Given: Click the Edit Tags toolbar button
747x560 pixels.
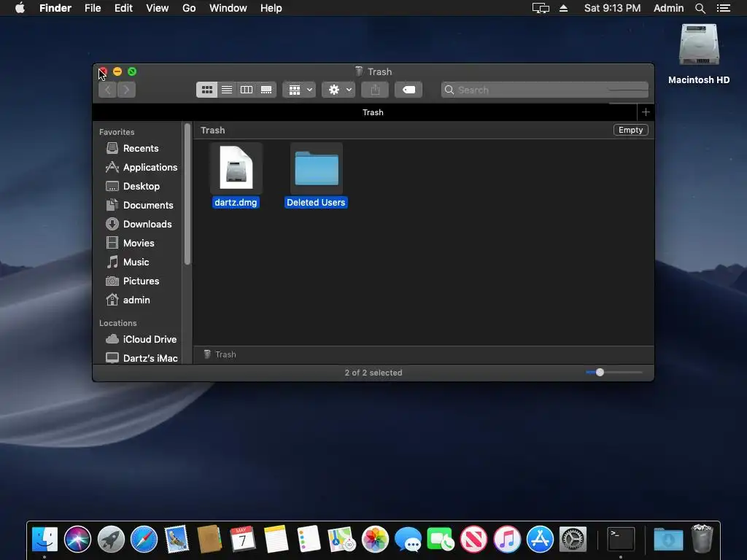Looking at the screenshot, I should click(x=409, y=90).
